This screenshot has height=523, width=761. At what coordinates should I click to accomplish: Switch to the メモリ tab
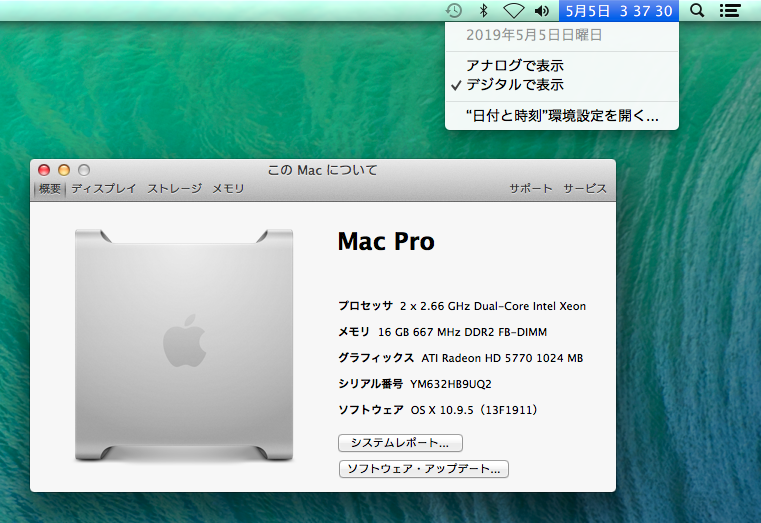click(x=228, y=188)
